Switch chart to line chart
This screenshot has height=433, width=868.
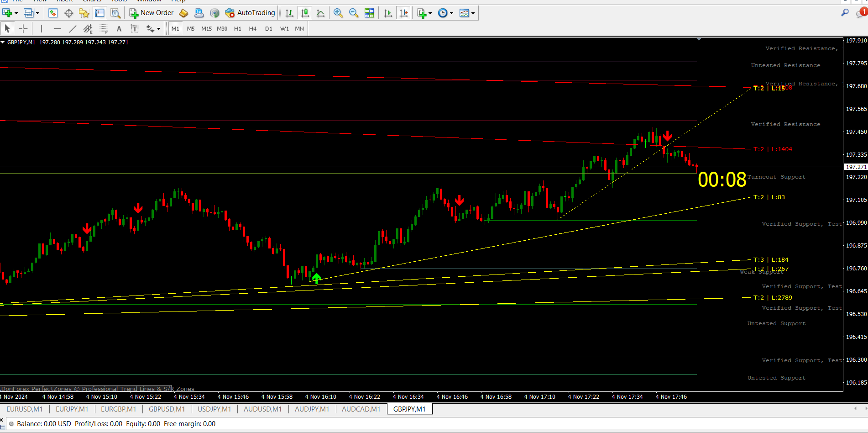[x=320, y=13]
